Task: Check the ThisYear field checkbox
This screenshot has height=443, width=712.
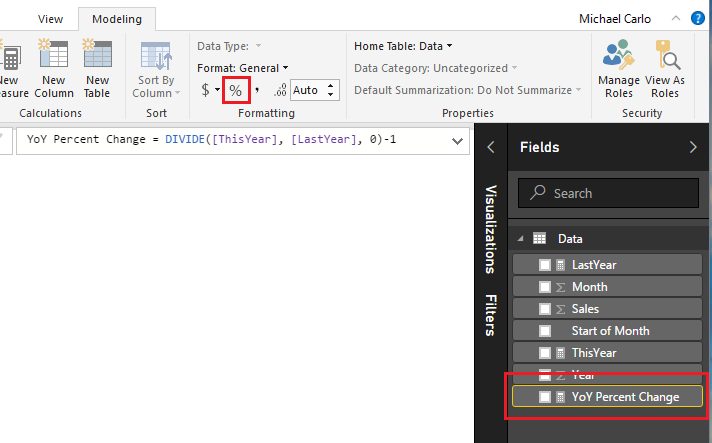Action: coord(545,353)
